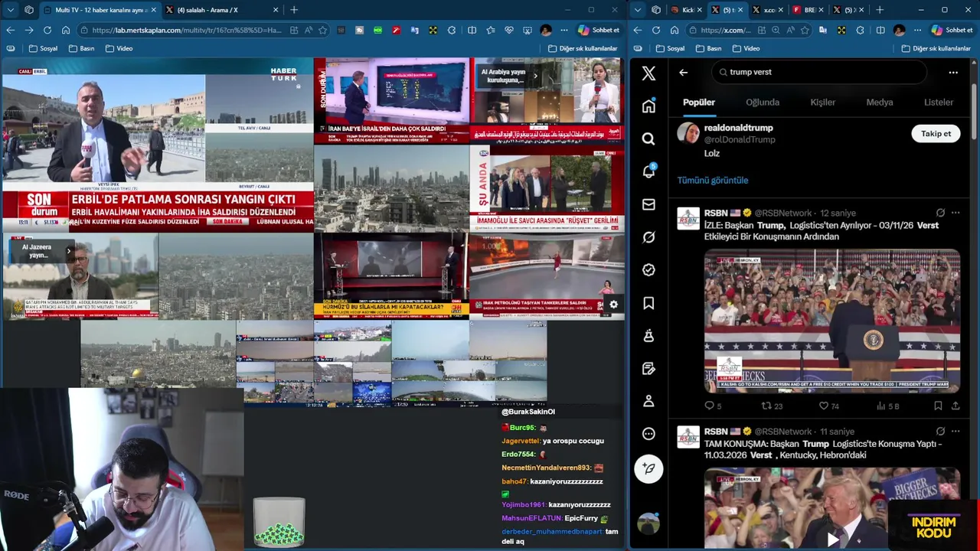Open X messages envelope icon
Viewport: 980px width, 551px height.
pos(648,204)
